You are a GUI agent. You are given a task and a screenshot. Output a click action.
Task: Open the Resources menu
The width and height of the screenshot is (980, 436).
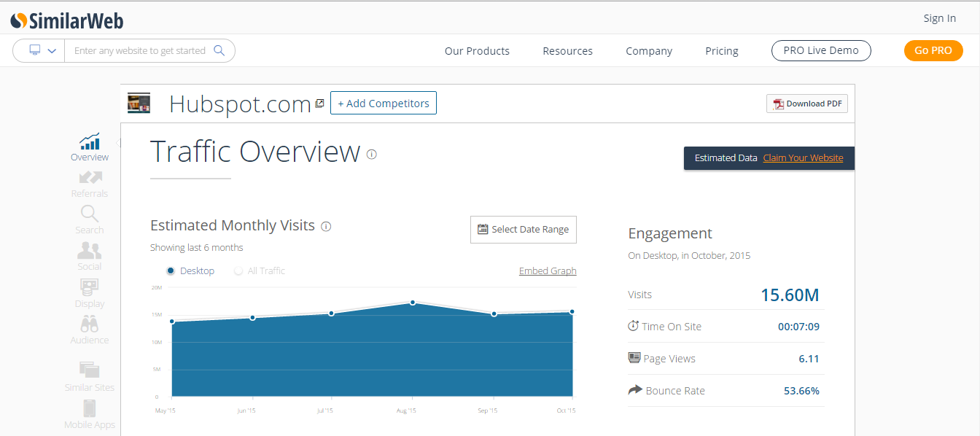[x=567, y=51]
